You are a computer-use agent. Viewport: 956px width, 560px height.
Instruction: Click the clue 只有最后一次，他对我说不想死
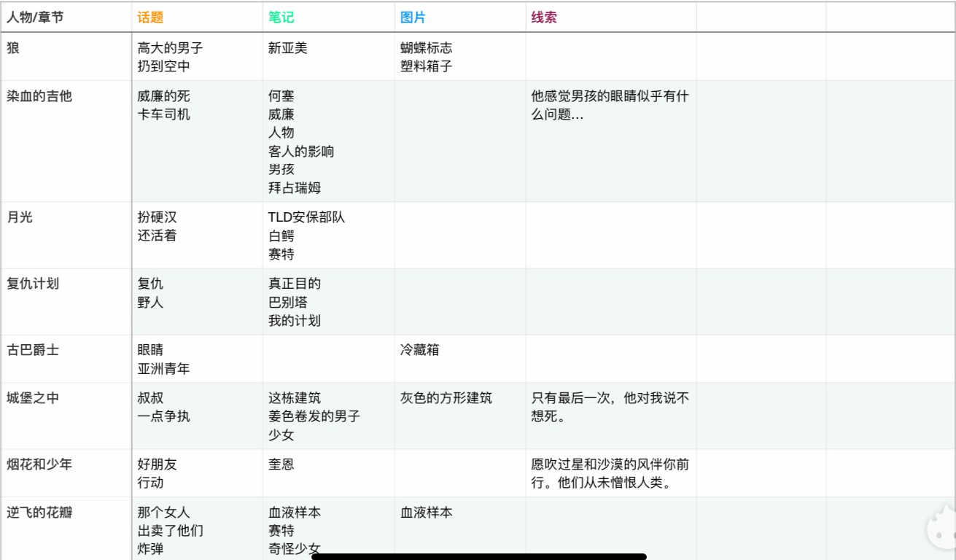click(610, 407)
